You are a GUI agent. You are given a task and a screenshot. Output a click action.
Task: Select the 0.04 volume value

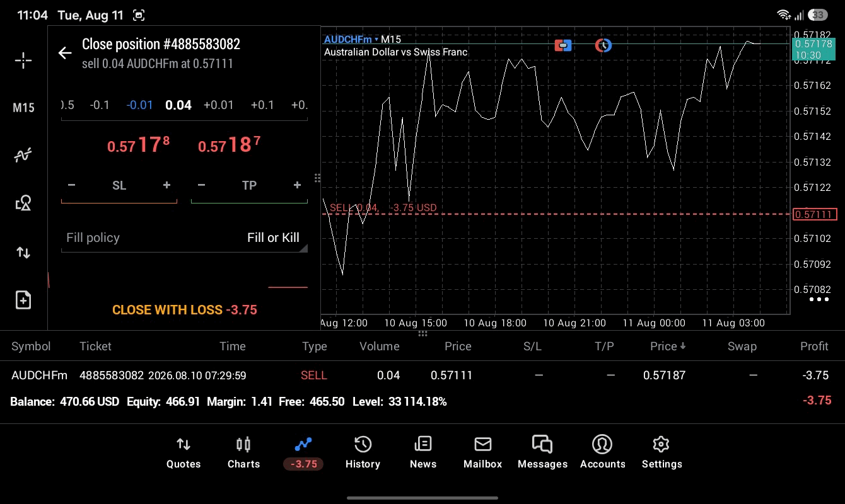click(178, 105)
